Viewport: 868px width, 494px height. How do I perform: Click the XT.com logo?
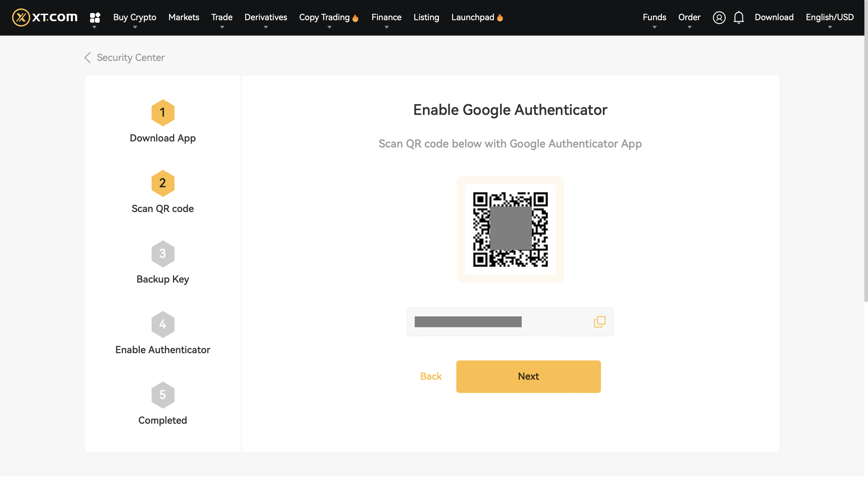pyautogui.click(x=45, y=17)
